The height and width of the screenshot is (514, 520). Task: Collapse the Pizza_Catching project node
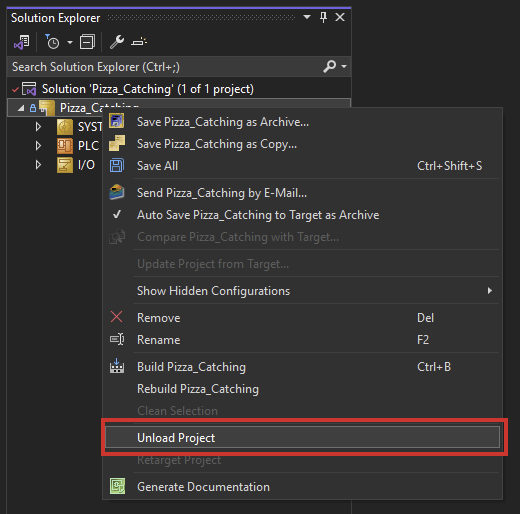(21, 108)
